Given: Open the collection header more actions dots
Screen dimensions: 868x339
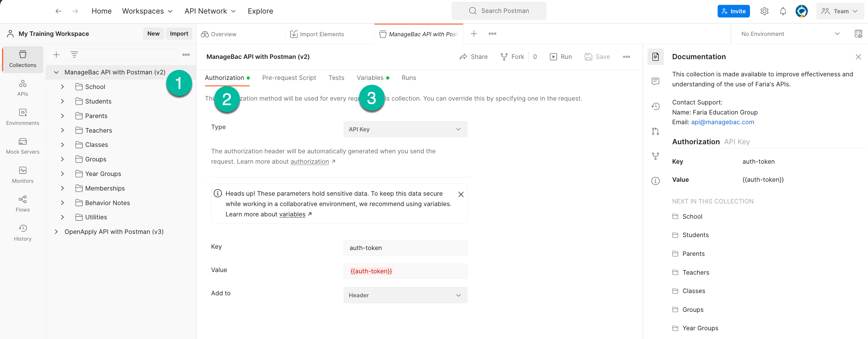Looking at the screenshot, I should point(626,57).
